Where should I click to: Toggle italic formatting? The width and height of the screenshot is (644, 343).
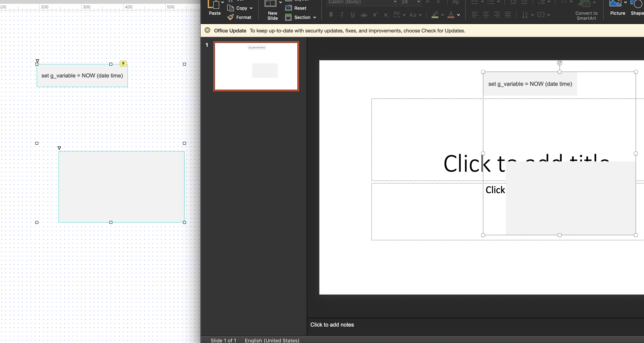pos(342,15)
